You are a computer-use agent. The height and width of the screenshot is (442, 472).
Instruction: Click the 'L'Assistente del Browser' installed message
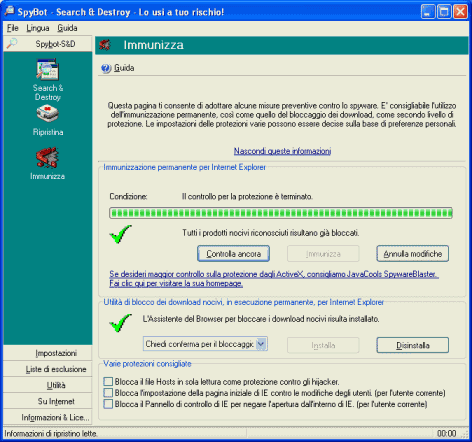[261, 319]
